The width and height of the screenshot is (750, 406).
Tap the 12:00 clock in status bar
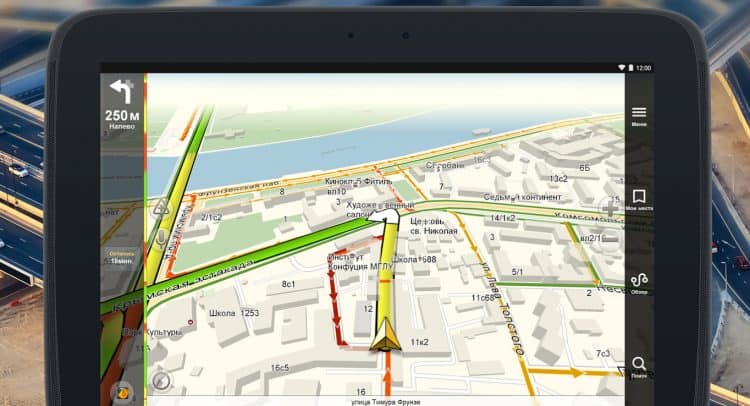tap(643, 67)
